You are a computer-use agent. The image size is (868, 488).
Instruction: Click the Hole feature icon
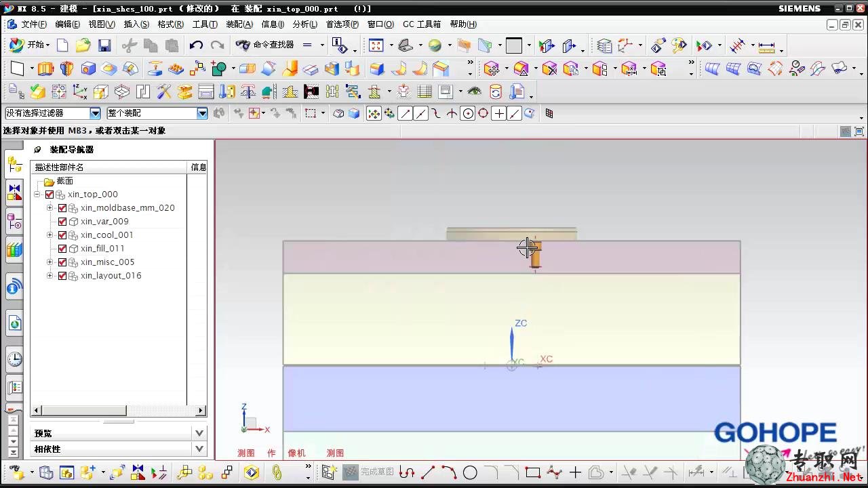coord(88,68)
